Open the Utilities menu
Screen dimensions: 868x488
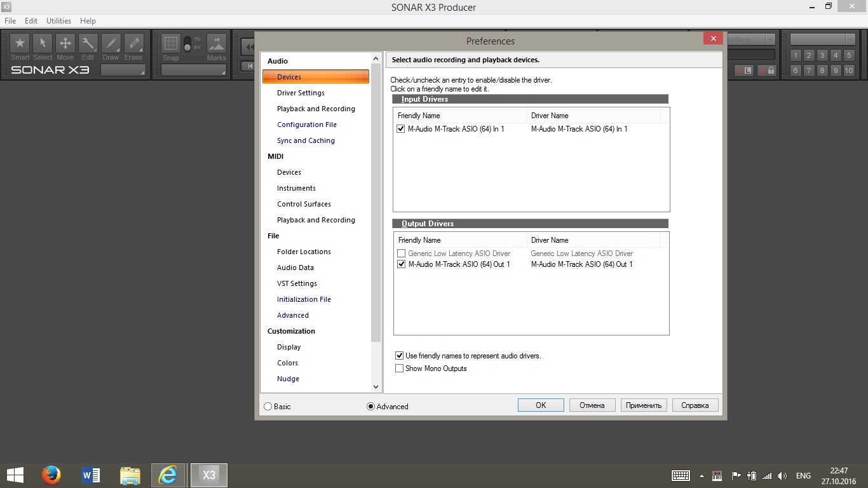(x=58, y=21)
